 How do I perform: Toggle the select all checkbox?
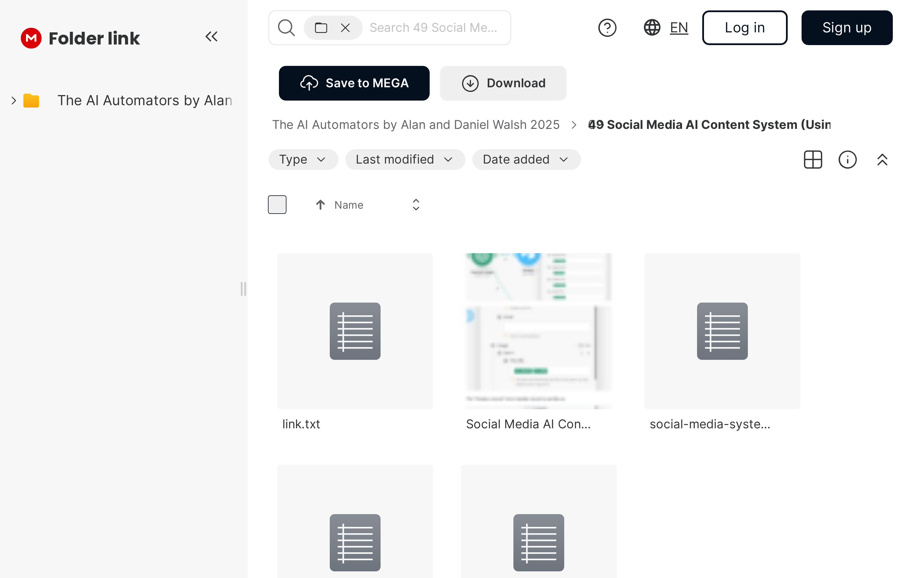click(277, 205)
